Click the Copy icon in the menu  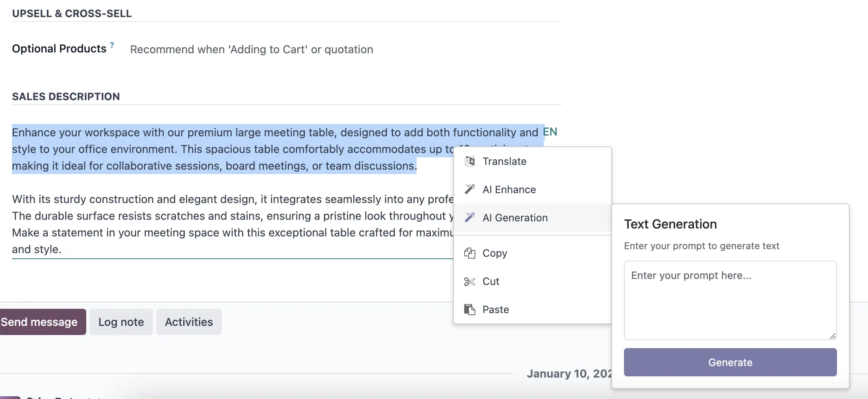tap(470, 253)
